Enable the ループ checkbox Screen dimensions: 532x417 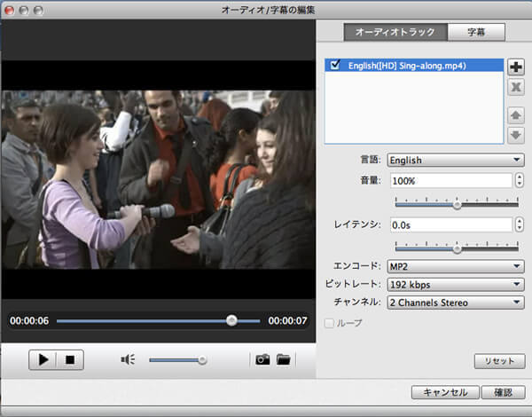point(330,323)
